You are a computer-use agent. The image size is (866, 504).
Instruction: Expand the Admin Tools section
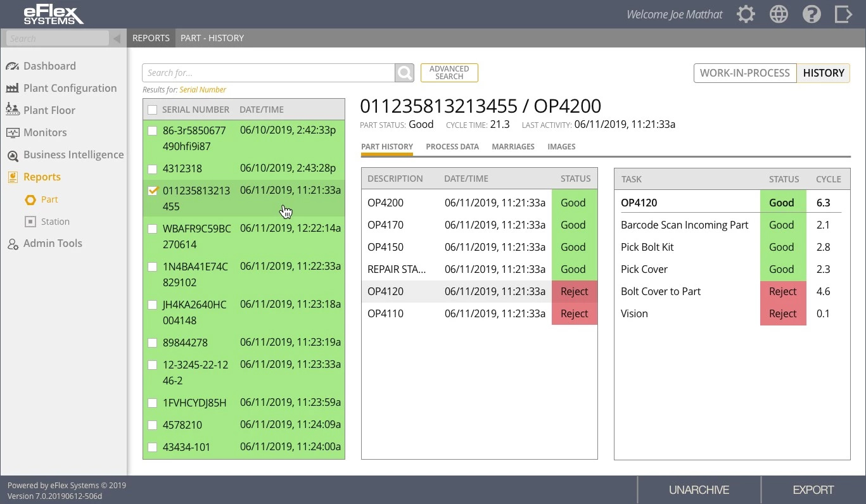click(53, 243)
